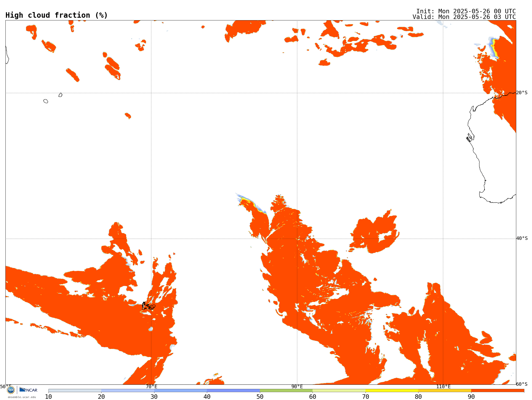Viewport: 532px width, 400px height.
Task: Click the 70–80 yellow colorbar segment
Action: click(392, 391)
